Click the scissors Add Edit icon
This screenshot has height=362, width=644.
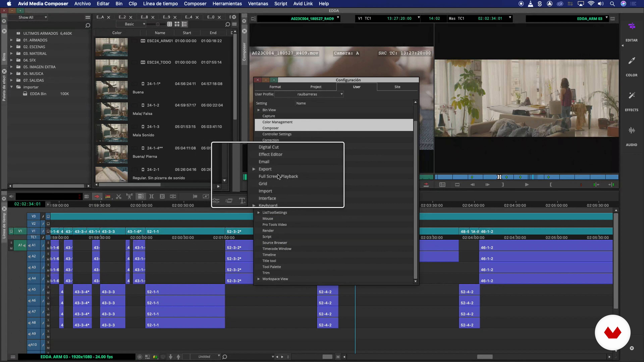point(119,197)
